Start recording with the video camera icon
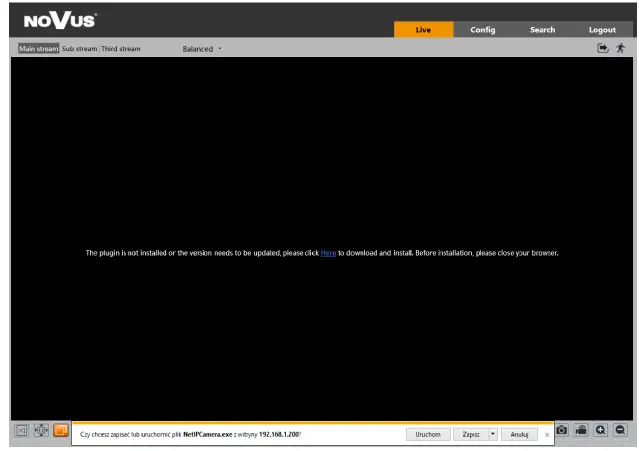639x451 pixels. (x=581, y=430)
